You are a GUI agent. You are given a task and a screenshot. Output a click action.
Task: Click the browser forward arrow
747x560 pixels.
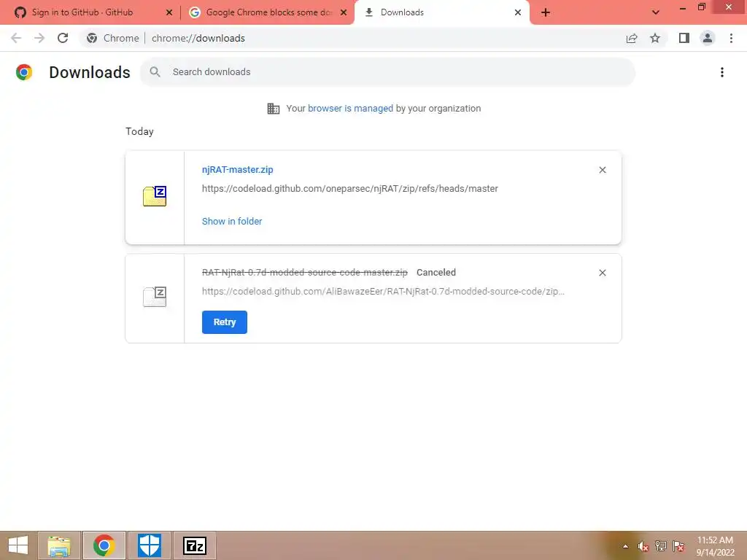(x=39, y=38)
